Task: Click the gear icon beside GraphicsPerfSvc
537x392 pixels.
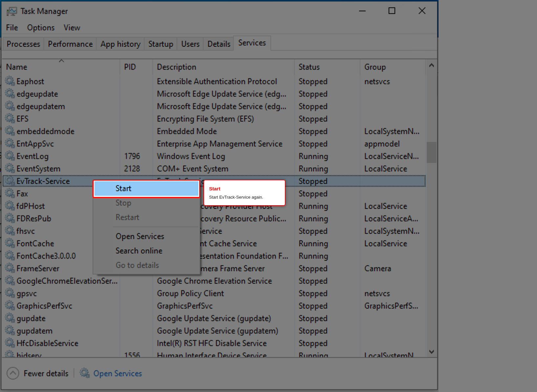Action: [10, 306]
